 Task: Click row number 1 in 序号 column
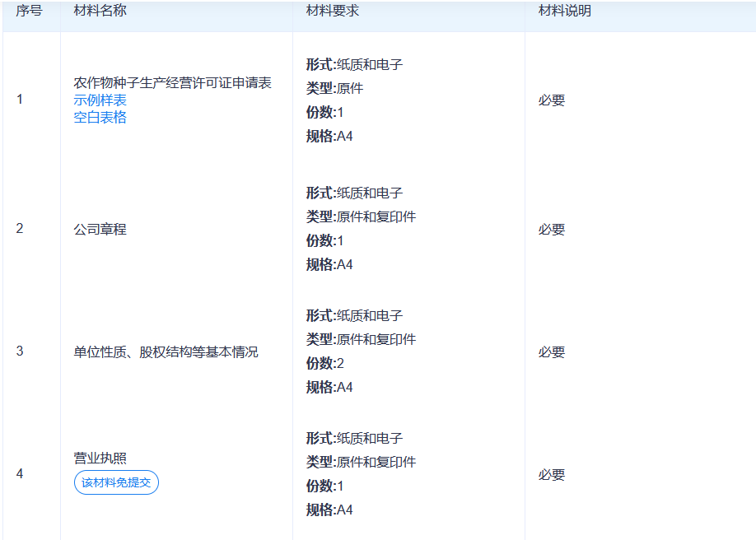[19, 100]
